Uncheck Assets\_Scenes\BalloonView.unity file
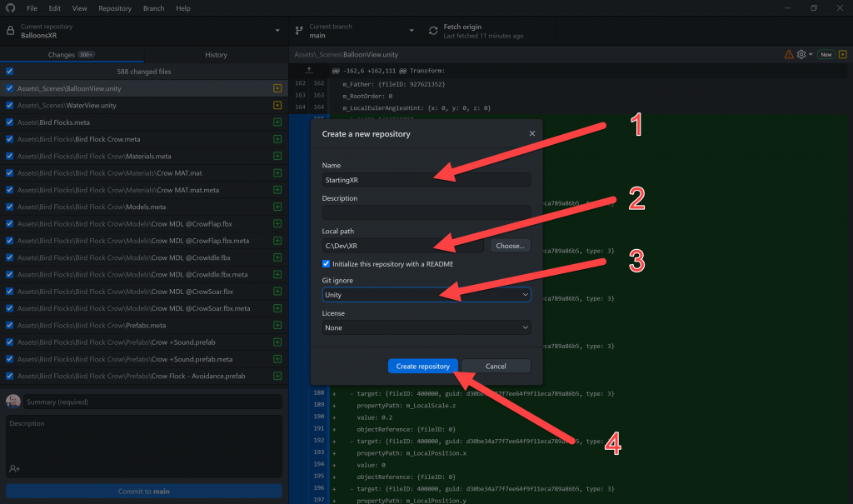Screen dimensions: 853x504 click(x=9, y=88)
